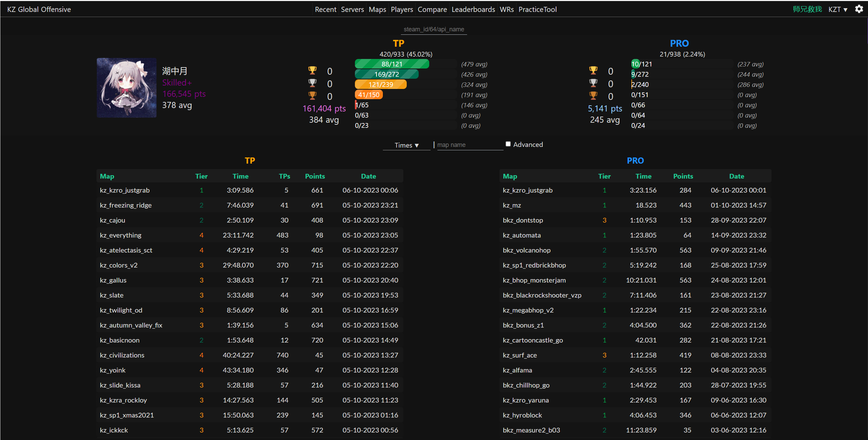Screen dimensions: 868x440
Task: Click the PRO bronze trophy icon
Action: coord(593,96)
